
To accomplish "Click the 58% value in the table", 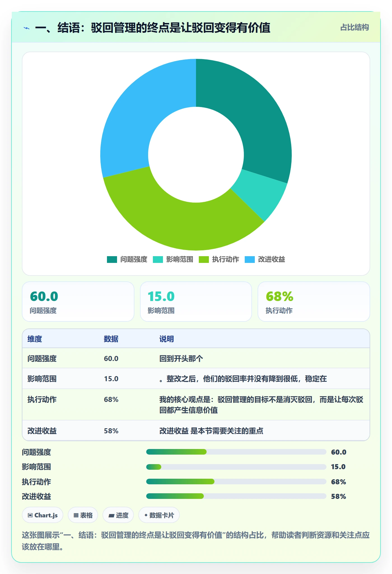I will (x=111, y=431).
